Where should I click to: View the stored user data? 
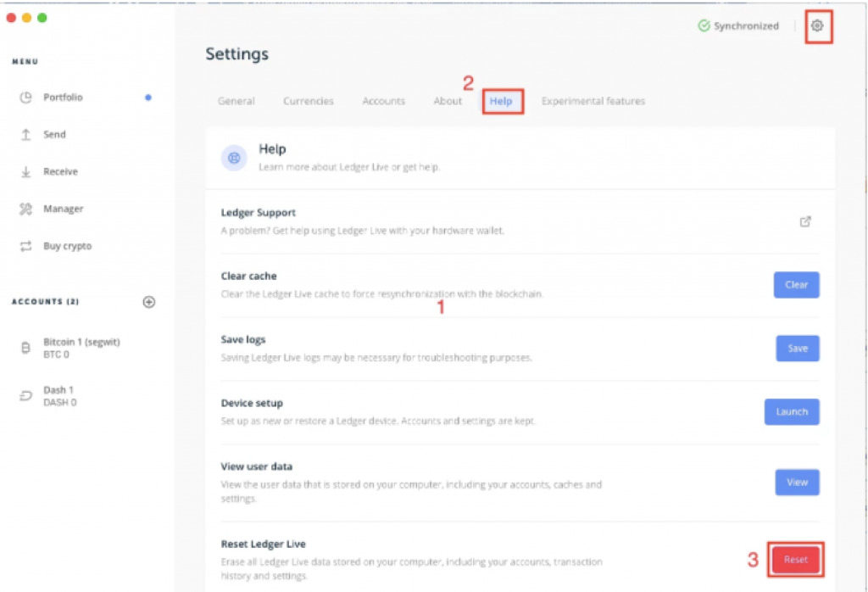pyautogui.click(x=797, y=482)
